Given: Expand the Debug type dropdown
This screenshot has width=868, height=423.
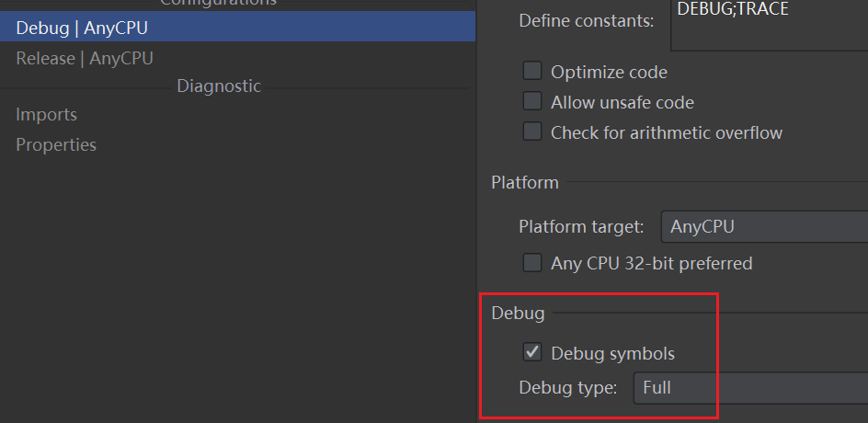Looking at the screenshot, I should pos(751,388).
